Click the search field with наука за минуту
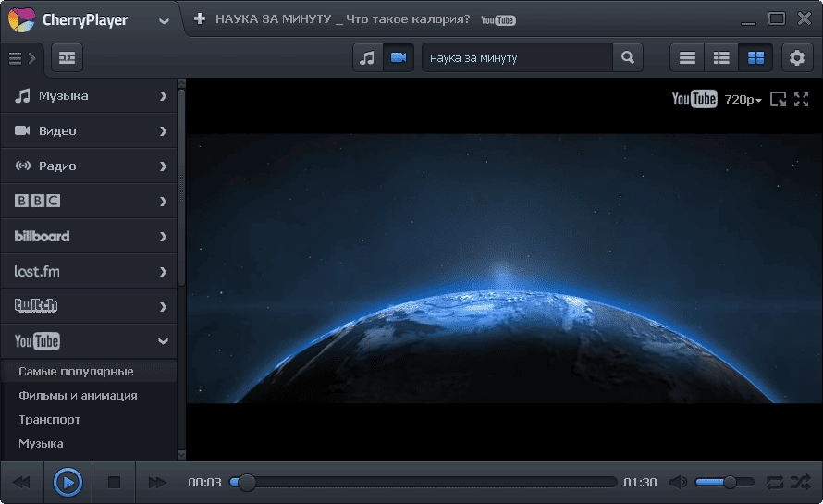This screenshot has width=823, height=504. [517, 57]
